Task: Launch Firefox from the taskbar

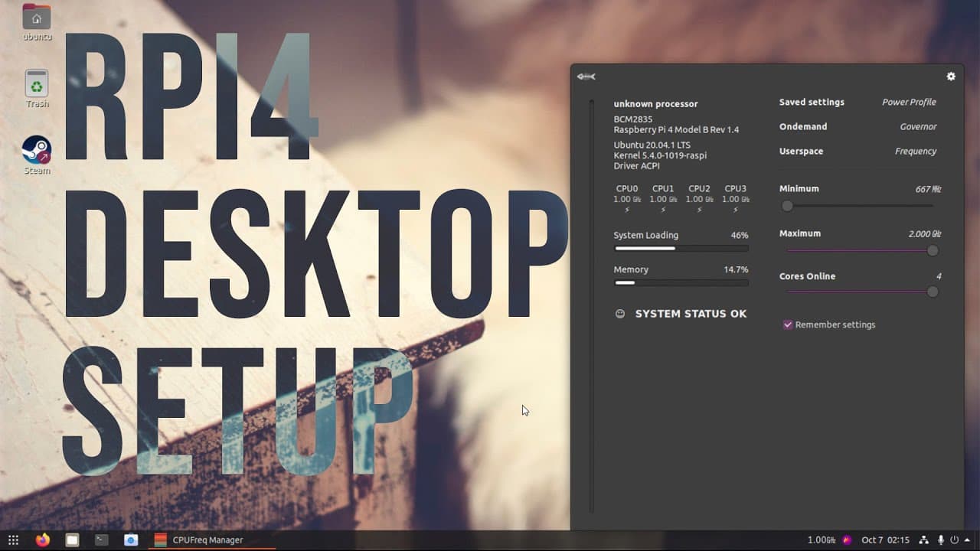Action: click(42, 540)
